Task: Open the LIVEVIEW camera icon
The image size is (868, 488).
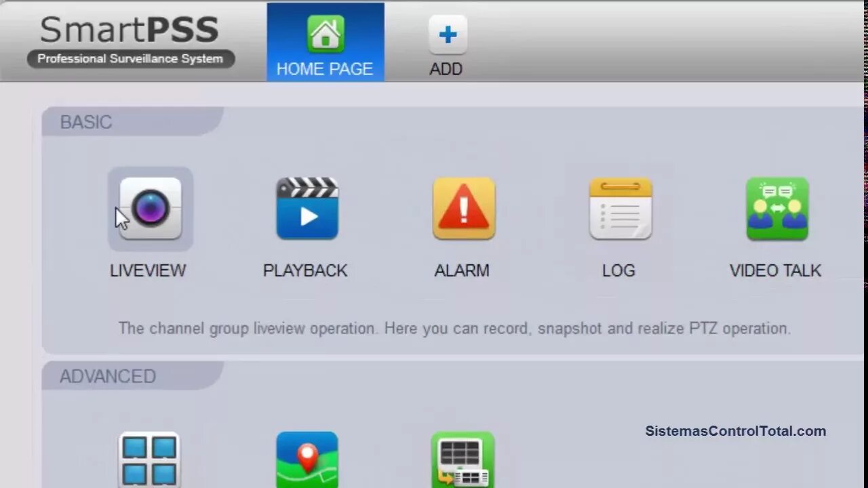Action: pyautogui.click(x=151, y=209)
